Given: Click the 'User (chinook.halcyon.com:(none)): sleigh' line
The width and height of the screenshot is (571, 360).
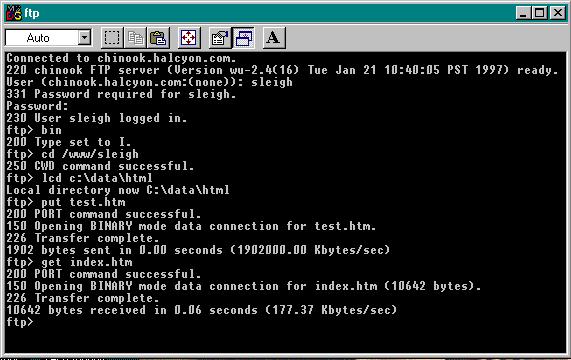Looking at the screenshot, I should tap(149, 82).
